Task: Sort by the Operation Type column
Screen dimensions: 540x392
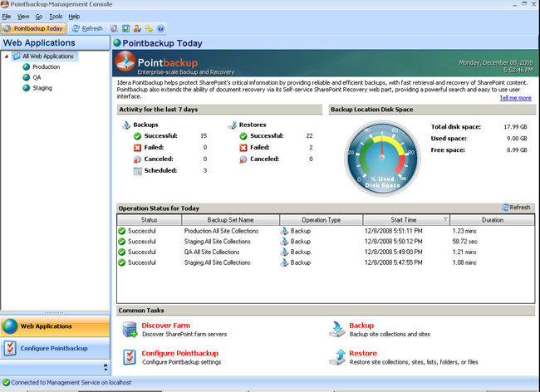Action: pos(321,220)
